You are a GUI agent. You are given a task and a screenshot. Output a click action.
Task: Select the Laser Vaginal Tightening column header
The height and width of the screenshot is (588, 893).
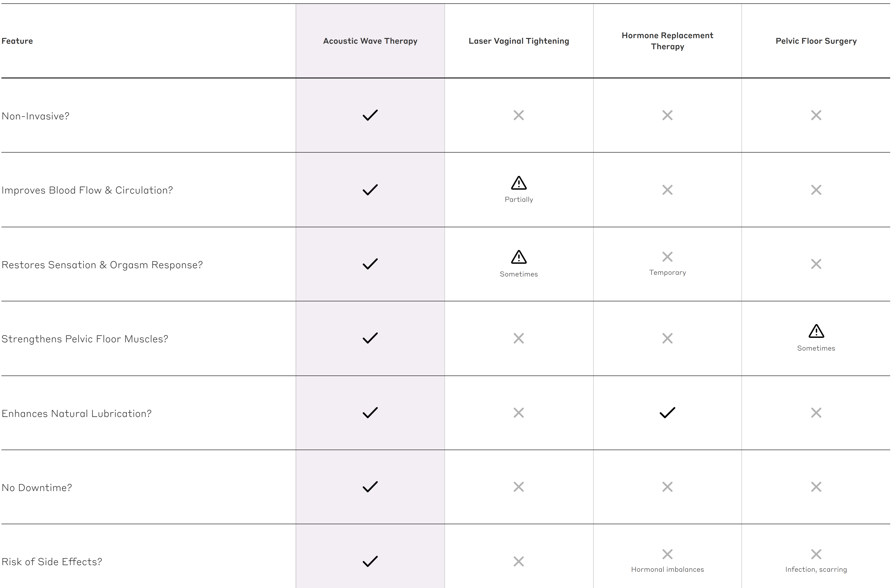coord(519,41)
